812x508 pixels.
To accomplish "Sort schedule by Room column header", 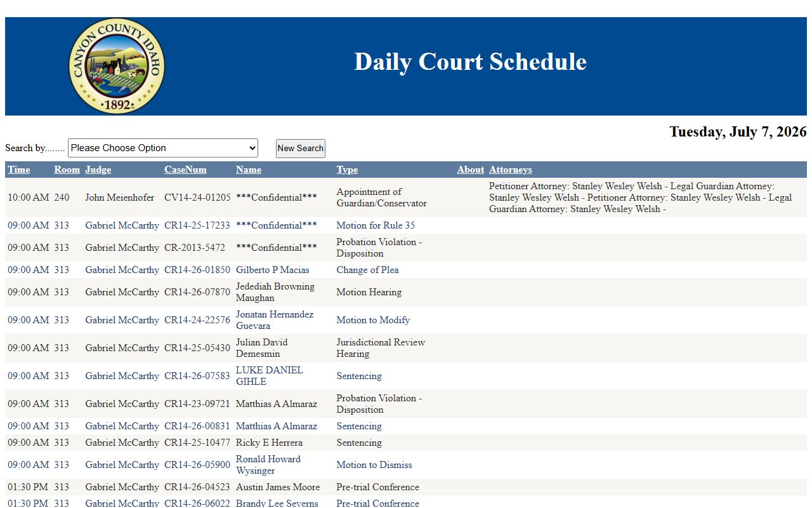I will tap(67, 170).
